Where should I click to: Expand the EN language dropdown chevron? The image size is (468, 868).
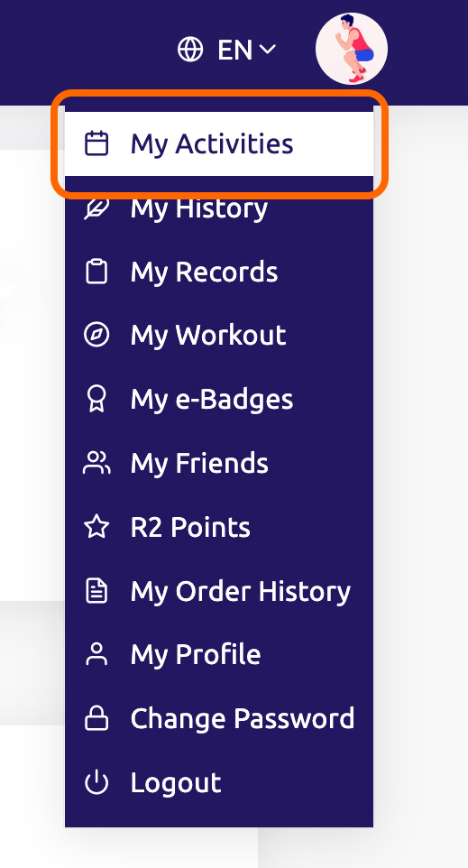[267, 50]
